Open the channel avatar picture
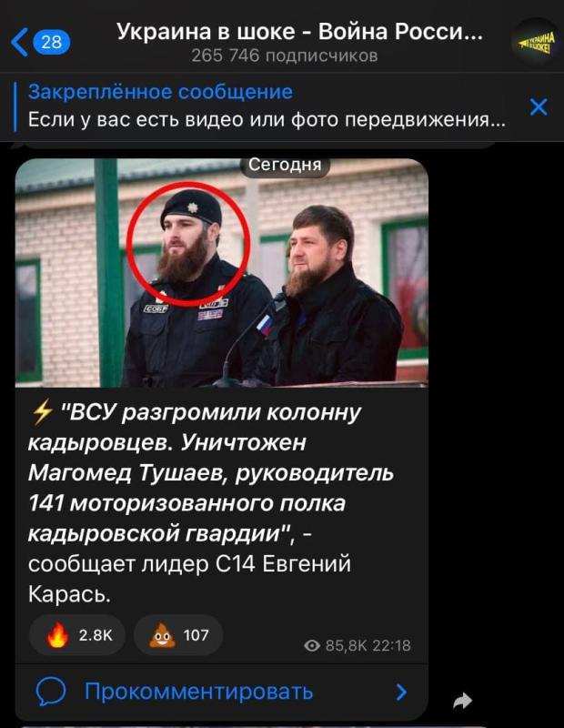 (537, 43)
